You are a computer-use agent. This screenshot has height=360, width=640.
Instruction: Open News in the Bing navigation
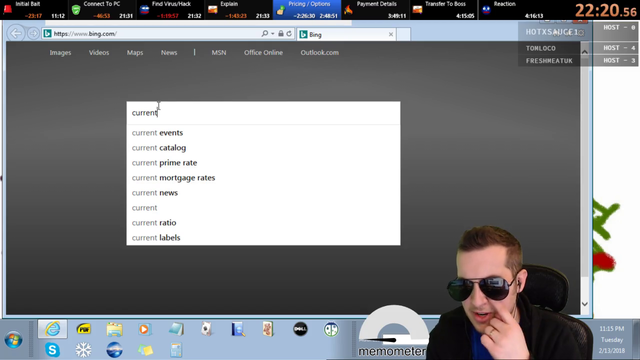(x=169, y=53)
